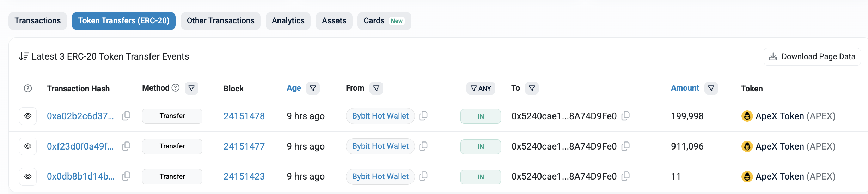
Task: Copy transaction hash 0xa02b2c6d37
Action: tap(126, 116)
